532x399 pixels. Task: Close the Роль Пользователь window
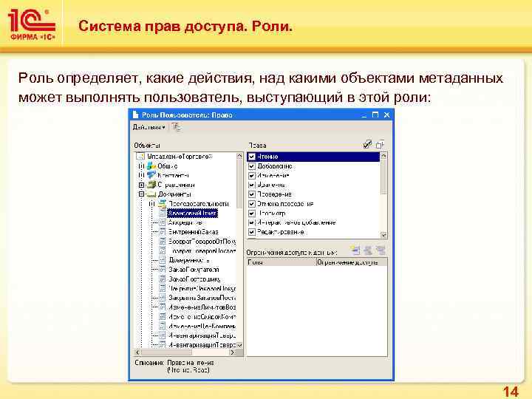click(x=386, y=115)
